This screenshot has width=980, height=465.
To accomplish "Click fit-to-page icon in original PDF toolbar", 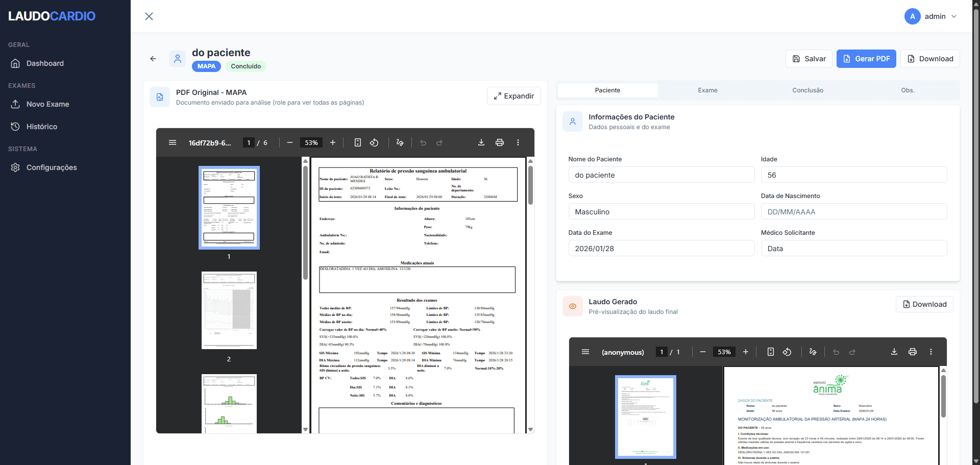I will coord(358,142).
